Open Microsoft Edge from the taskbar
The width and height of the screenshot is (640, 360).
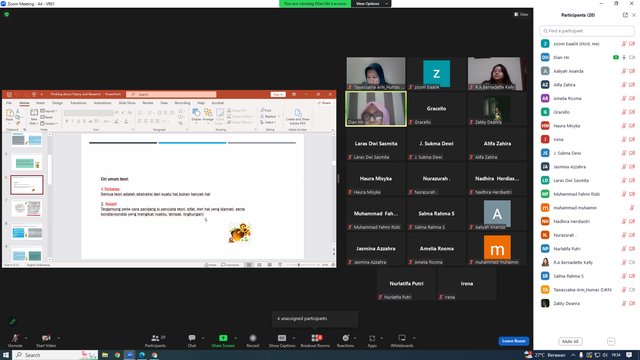[142, 355]
